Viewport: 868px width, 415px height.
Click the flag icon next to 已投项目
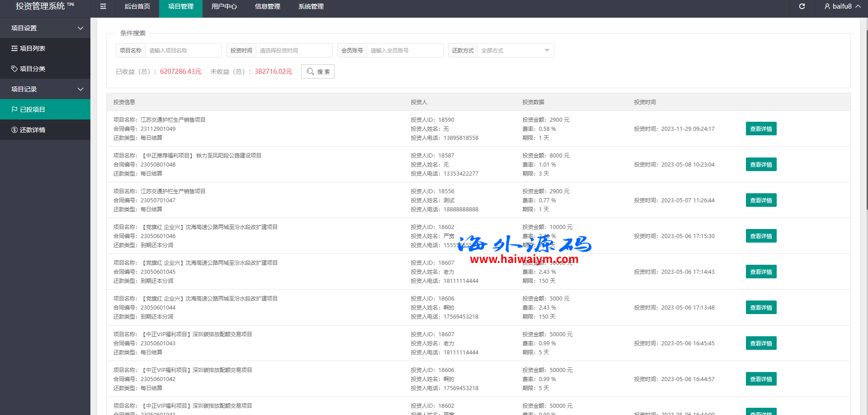(x=14, y=110)
